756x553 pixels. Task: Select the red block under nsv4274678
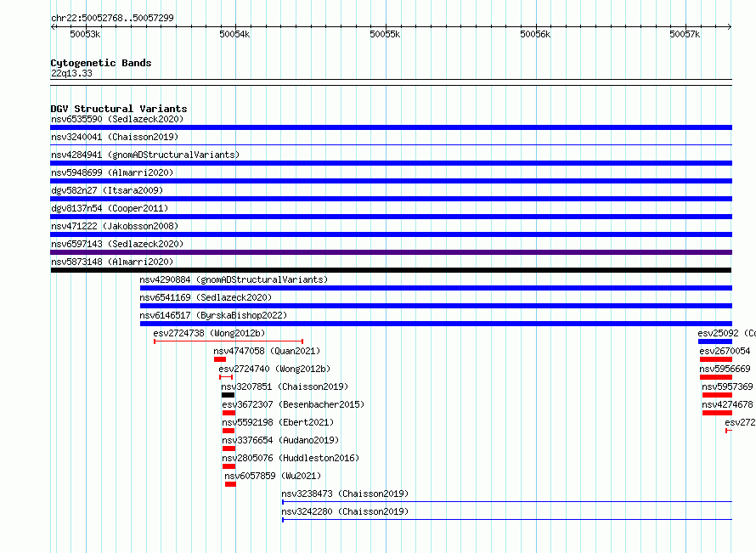[718, 413]
